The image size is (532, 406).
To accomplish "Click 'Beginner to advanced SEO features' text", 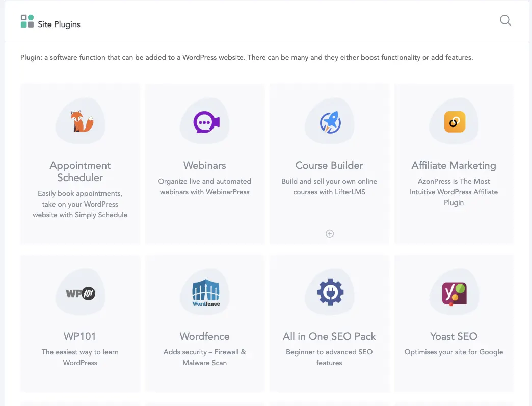I will point(329,358).
